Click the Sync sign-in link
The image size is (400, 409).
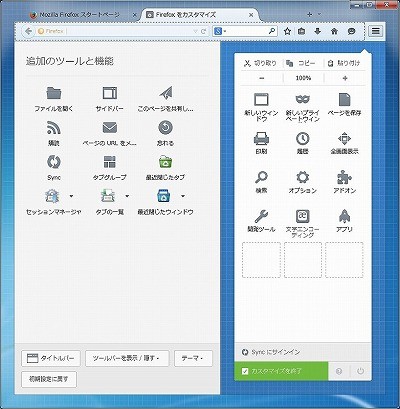271,352
